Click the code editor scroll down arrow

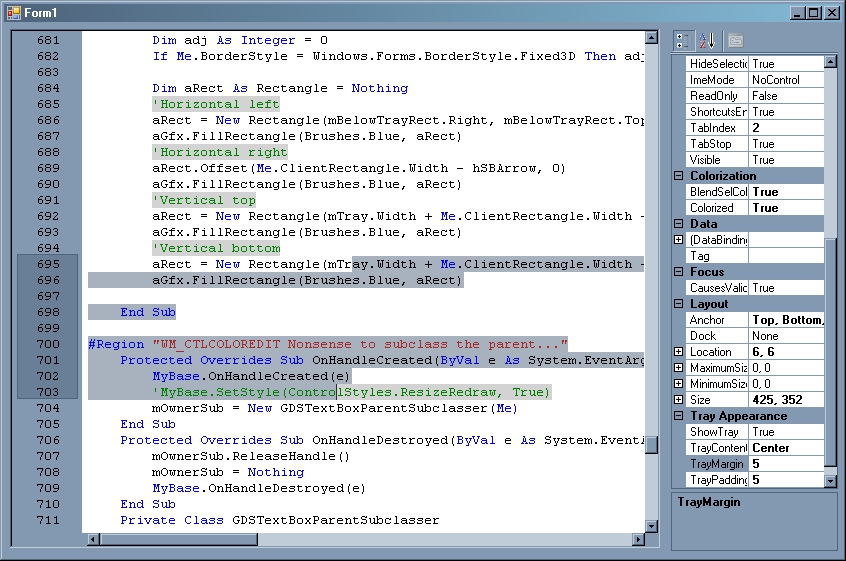click(652, 526)
